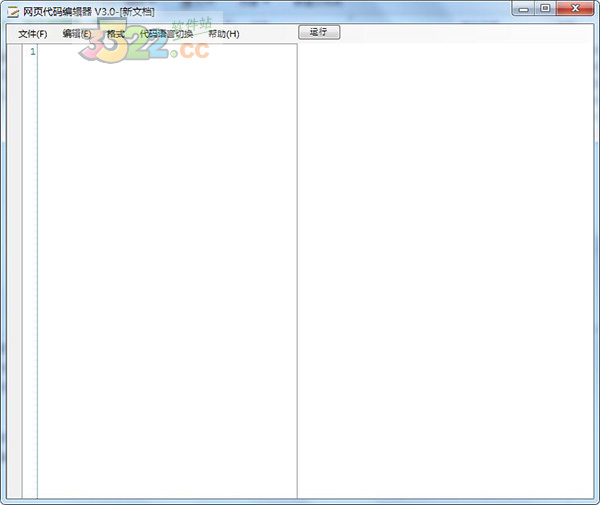
Task: Click the 运行 button
Action: point(319,32)
